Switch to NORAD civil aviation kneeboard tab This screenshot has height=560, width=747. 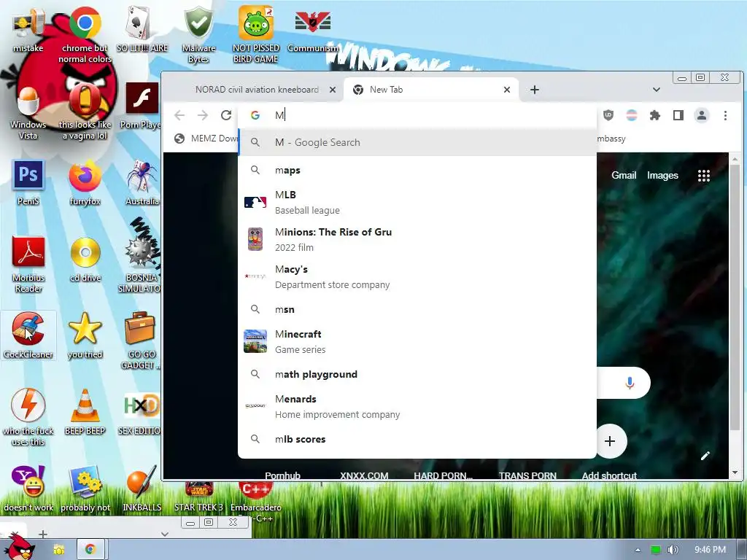[x=256, y=90]
